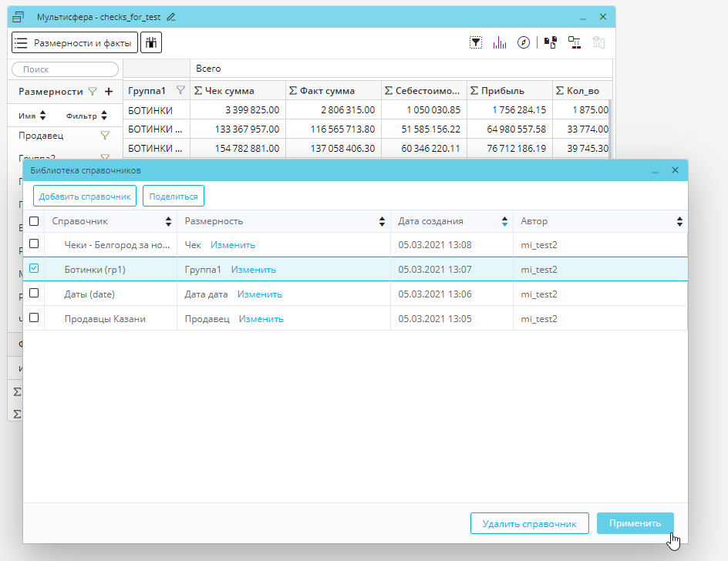Open the Размерности и факты panel button
Image resolution: width=728 pixels, height=561 pixels.
coord(75,42)
